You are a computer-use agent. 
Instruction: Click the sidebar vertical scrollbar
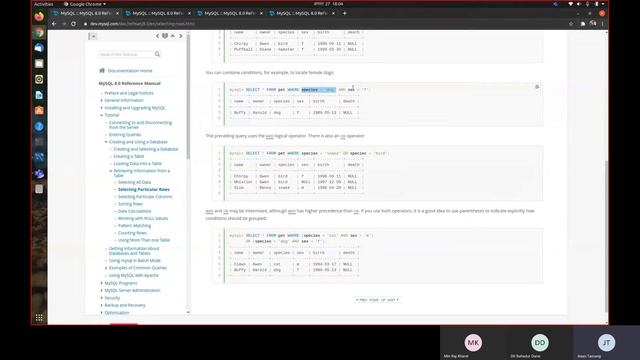pyautogui.click(x=188, y=97)
